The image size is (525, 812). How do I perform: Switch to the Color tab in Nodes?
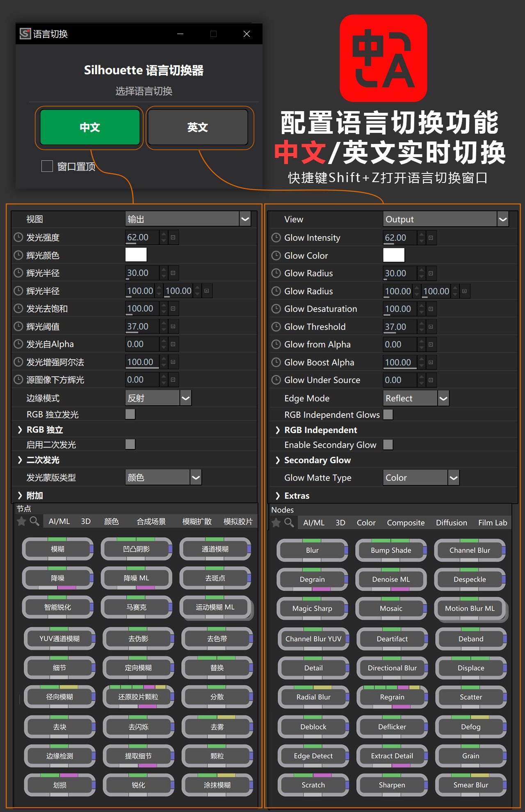(366, 522)
